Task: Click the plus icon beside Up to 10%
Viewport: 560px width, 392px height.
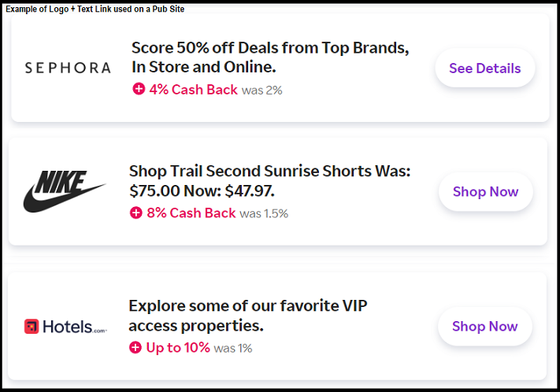Action: [135, 347]
